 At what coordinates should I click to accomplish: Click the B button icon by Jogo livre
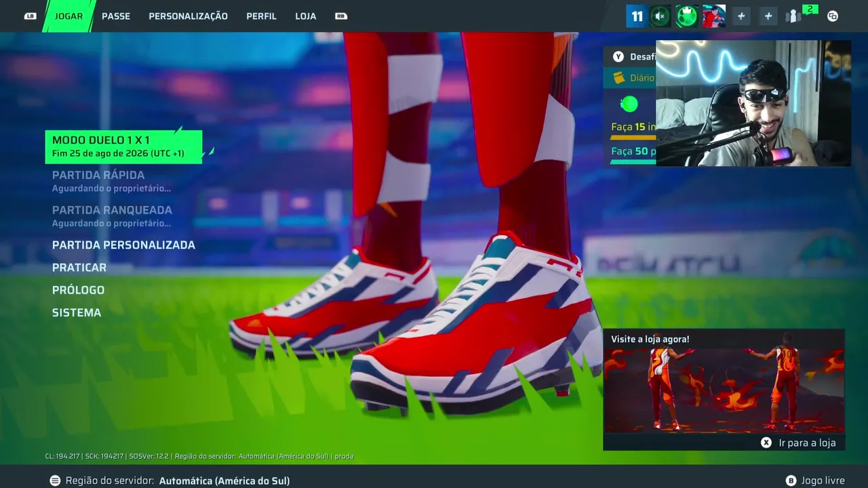[x=791, y=481]
